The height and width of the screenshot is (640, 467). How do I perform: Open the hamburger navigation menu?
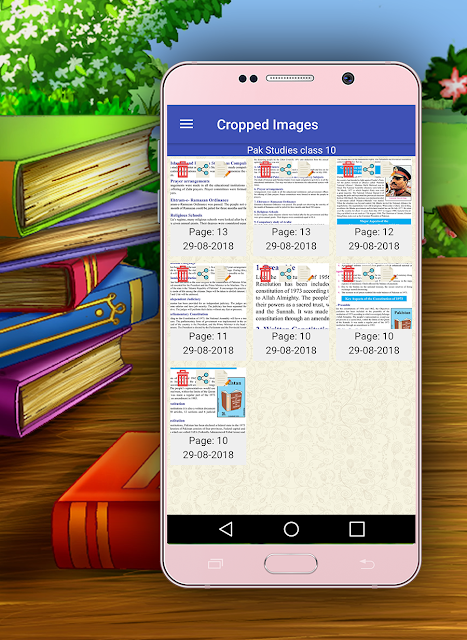[x=187, y=124]
